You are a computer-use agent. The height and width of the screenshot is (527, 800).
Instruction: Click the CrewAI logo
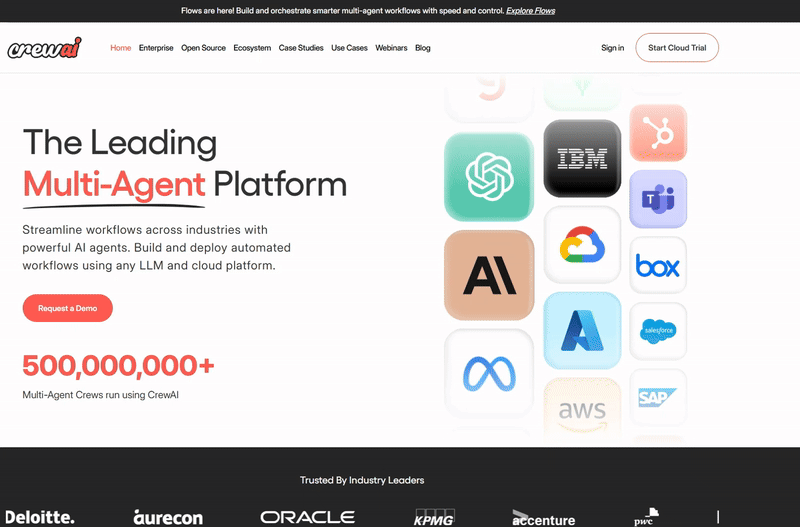point(44,48)
